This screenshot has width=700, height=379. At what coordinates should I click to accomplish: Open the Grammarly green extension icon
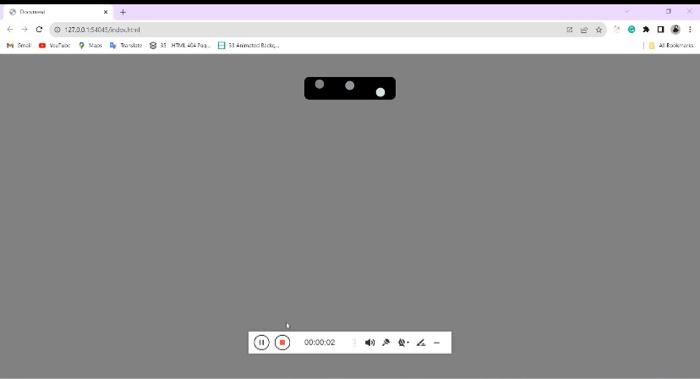click(x=631, y=29)
